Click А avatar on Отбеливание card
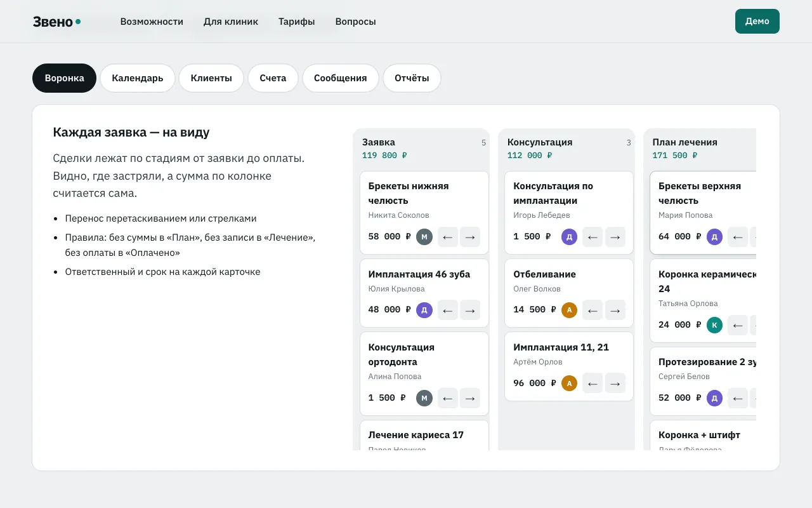The image size is (812, 508). click(x=570, y=310)
